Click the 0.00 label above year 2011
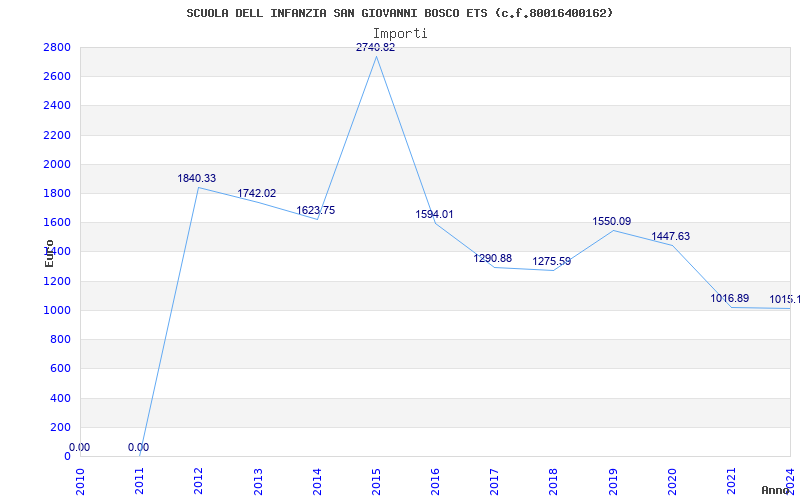Viewport: 800px width, 500px height. [139, 447]
